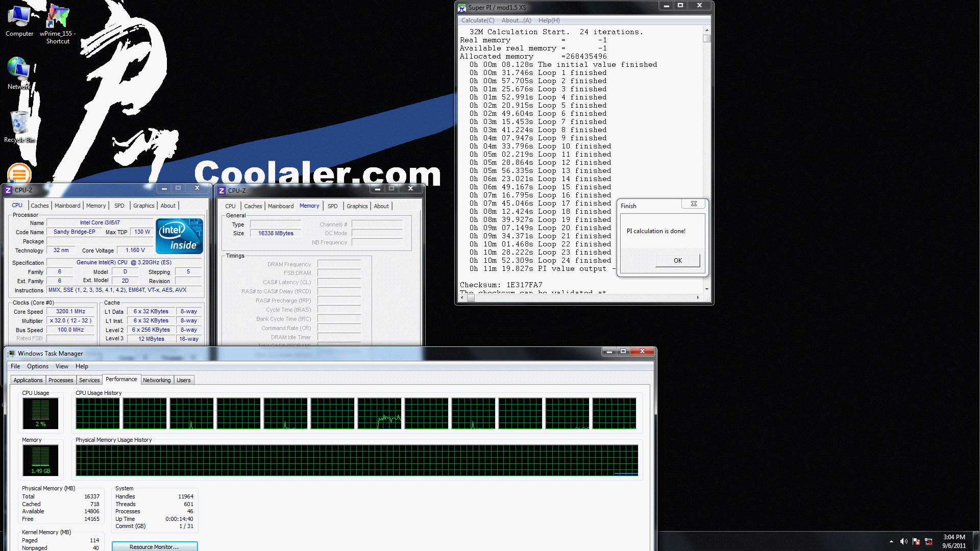Screen dimensions: 980x551
Task: Click the clock showing 3:04 PM
Action: tap(954, 541)
